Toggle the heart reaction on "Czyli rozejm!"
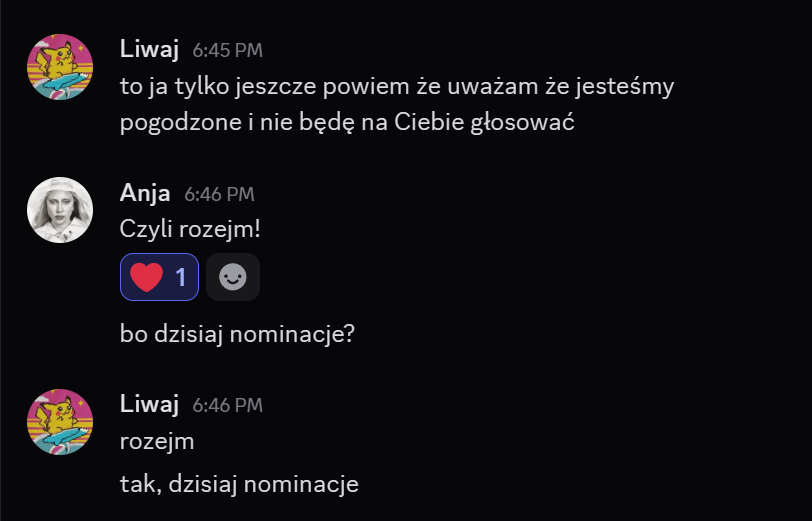The height and width of the screenshot is (521, 812). [x=160, y=277]
